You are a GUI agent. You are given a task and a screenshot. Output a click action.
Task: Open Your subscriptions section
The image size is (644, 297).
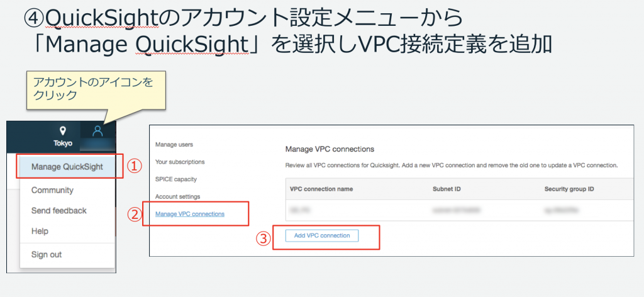tap(180, 162)
